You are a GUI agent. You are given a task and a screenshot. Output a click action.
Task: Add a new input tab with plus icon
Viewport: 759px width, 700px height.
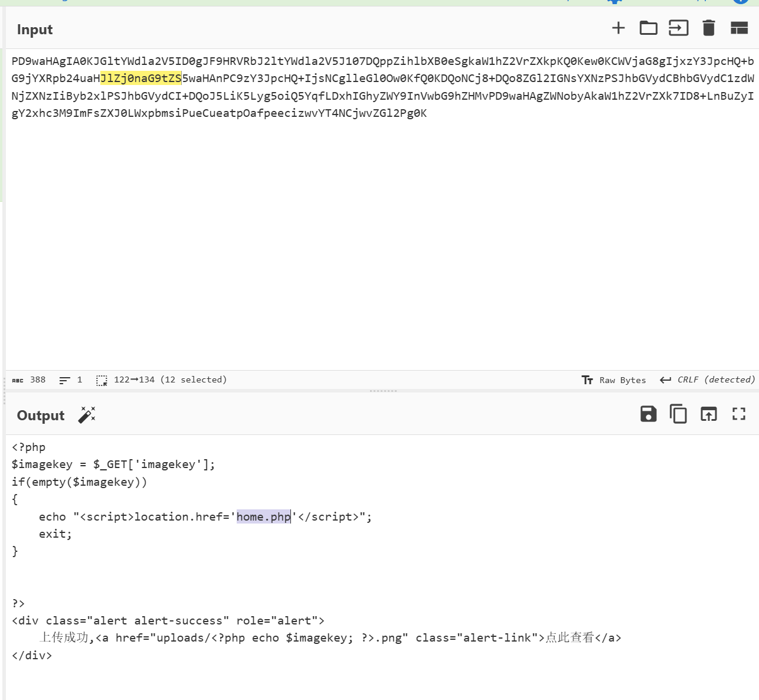tap(618, 28)
